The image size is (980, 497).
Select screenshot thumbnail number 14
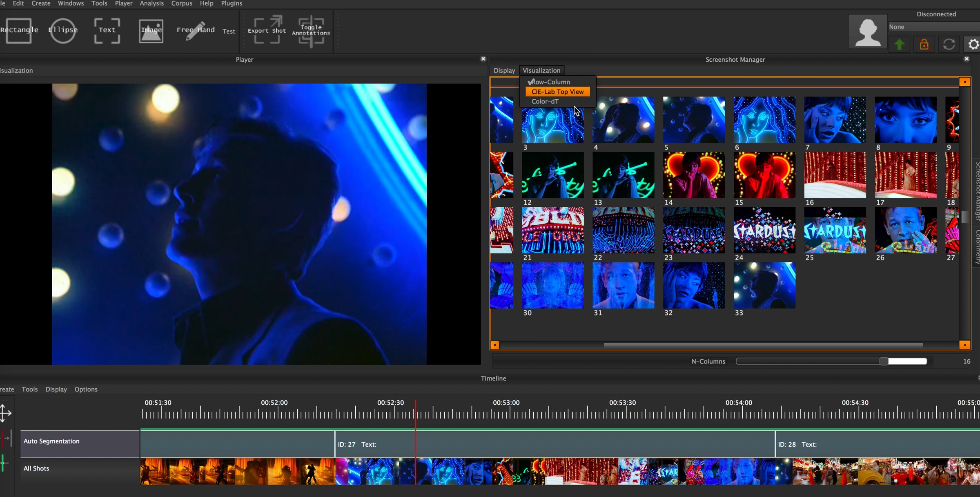pos(694,175)
